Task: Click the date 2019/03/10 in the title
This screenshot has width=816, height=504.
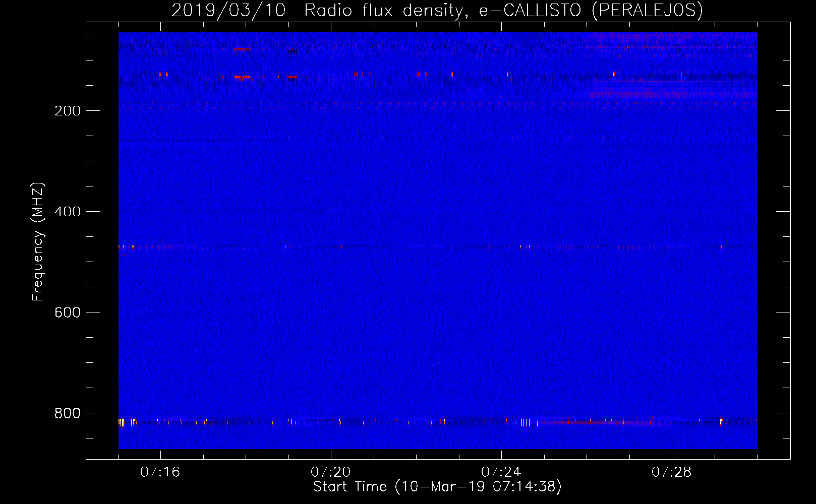Action: (228, 11)
